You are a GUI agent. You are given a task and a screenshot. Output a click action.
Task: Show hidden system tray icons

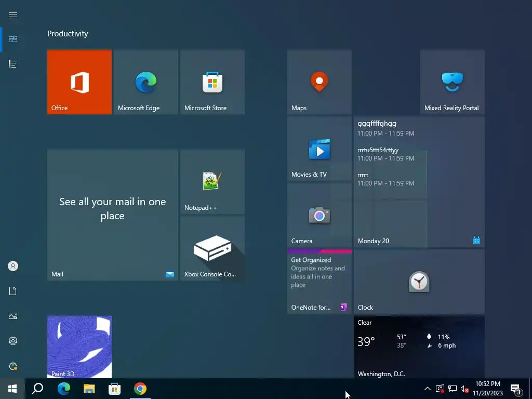tap(428, 389)
